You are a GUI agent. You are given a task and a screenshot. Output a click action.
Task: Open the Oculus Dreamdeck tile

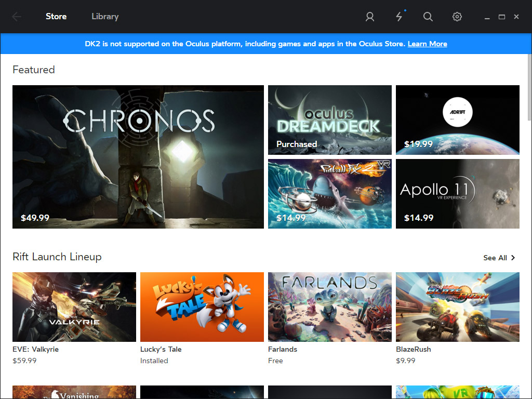(330, 120)
